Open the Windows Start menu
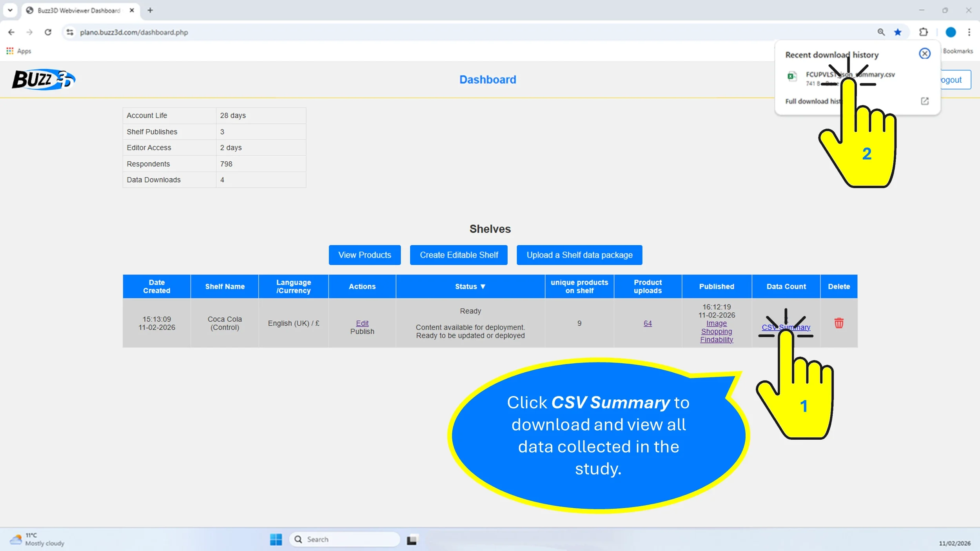This screenshot has width=980, height=551. point(276,539)
